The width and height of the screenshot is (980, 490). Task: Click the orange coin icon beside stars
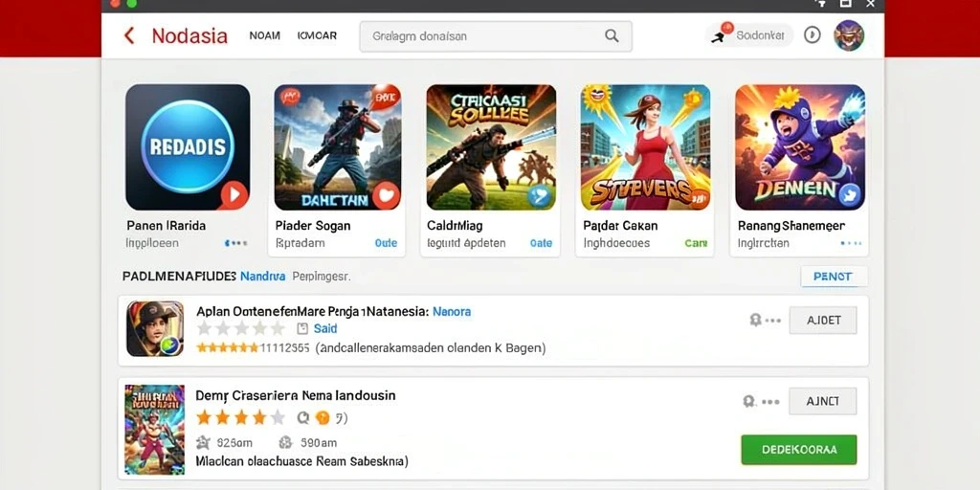[x=322, y=417]
